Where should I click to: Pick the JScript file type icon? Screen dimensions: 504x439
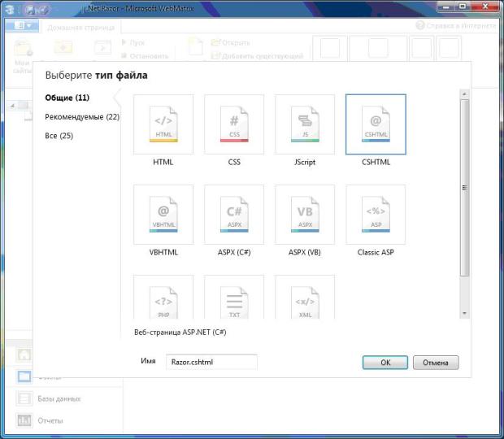(x=305, y=124)
